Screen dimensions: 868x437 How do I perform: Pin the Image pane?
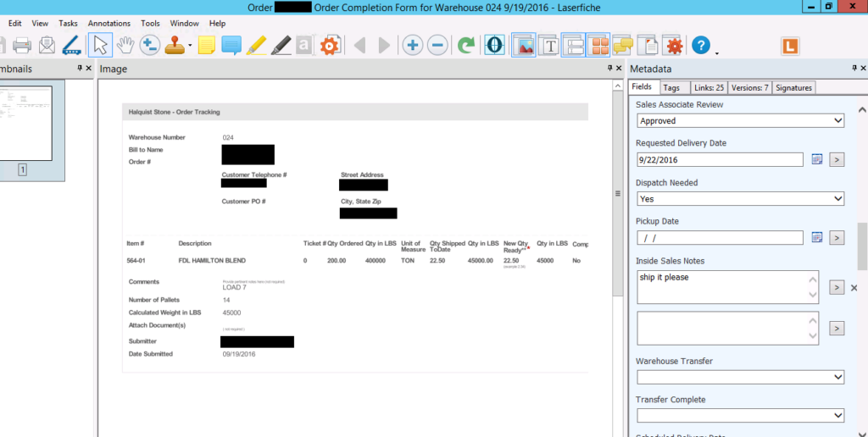click(x=610, y=69)
